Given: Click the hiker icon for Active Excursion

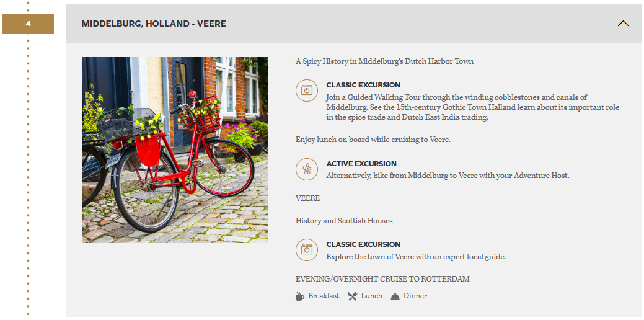Looking at the screenshot, I should [x=306, y=169].
